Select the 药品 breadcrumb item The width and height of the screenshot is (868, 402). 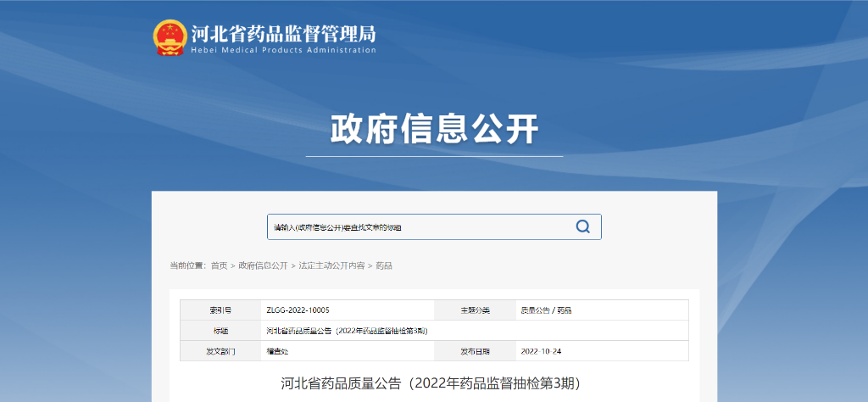(383, 265)
